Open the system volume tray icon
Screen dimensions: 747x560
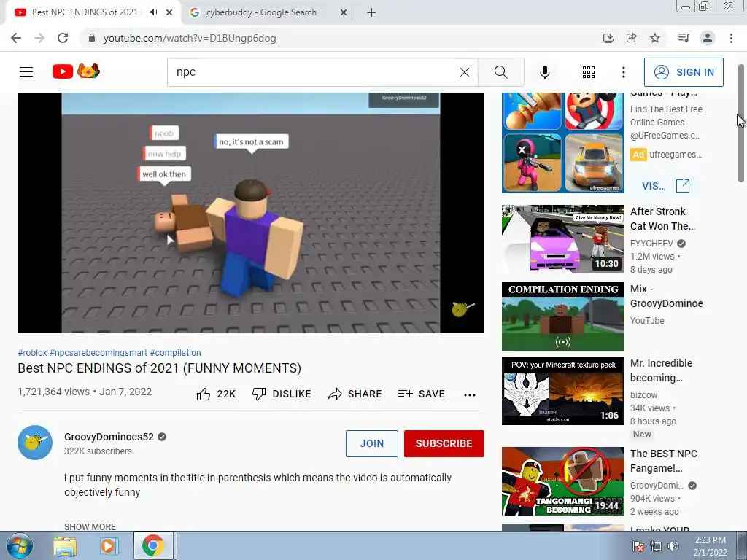pyautogui.click(x=673, y=546)
